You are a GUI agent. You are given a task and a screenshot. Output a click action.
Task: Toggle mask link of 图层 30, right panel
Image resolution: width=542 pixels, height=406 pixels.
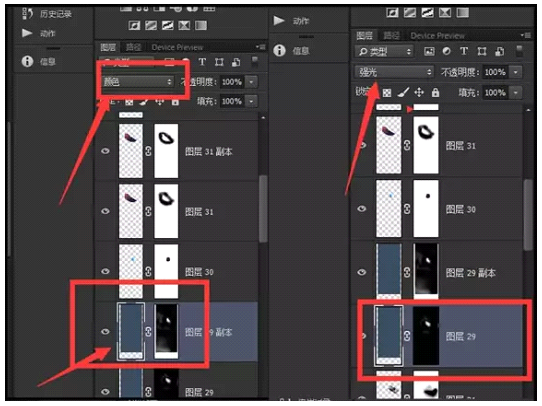[407, 209]
